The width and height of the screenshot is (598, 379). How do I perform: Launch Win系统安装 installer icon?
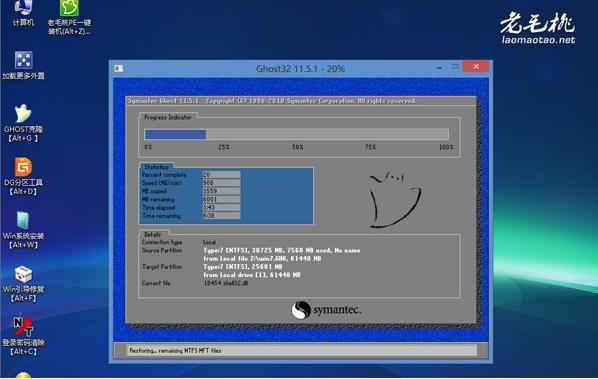point(23,230)
